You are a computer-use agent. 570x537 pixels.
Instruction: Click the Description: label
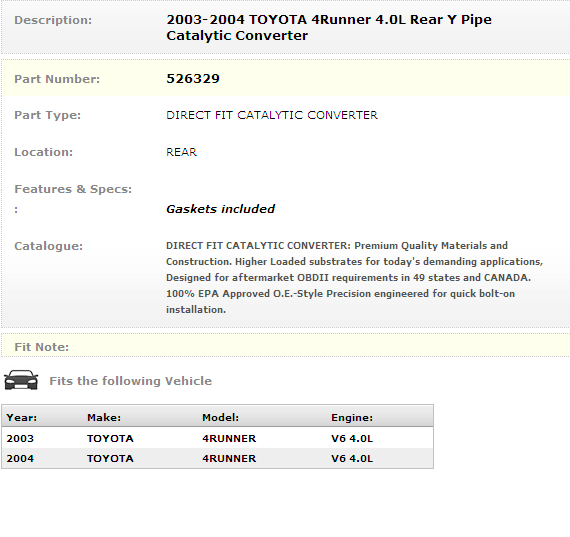coord(53,20)
